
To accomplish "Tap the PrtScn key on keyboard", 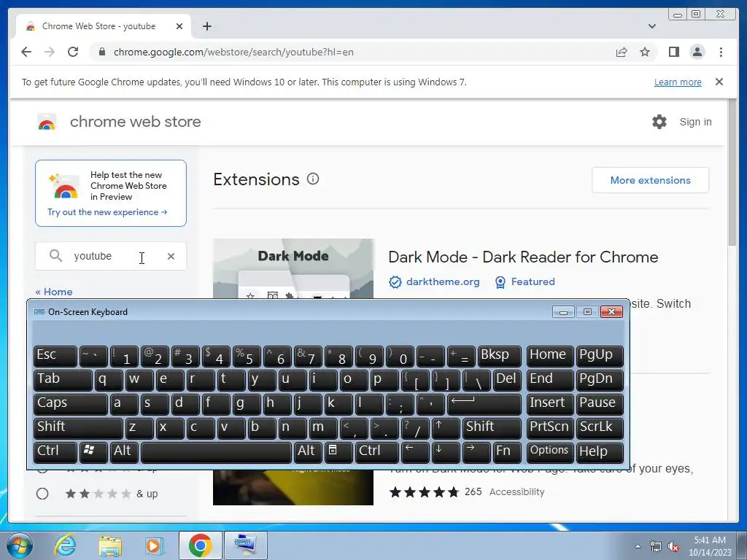I will pos(550,428).
